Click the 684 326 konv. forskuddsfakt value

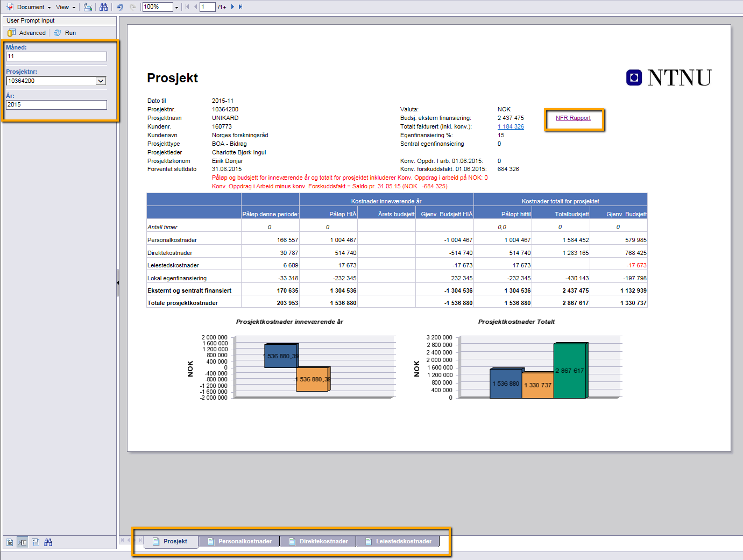coord(508,169)
